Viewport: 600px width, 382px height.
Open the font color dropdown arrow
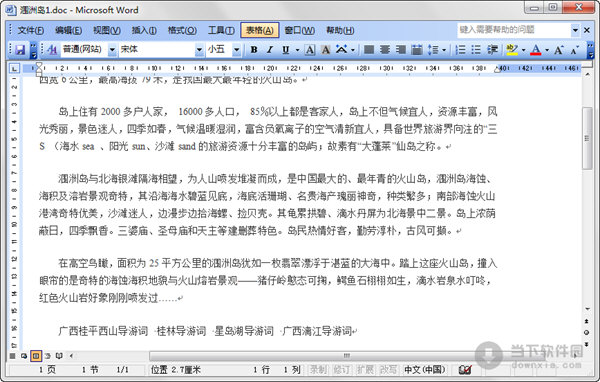pyautogui.click(x=547, y=50)
